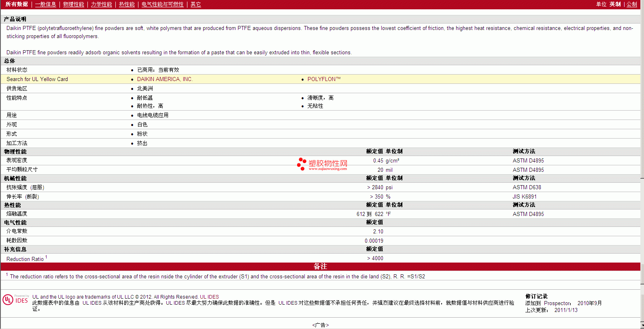The width and height of the screenshot is (644, 329).
Task: Click the 平均颗粒尺寸 row label
Action: [22, 169]
